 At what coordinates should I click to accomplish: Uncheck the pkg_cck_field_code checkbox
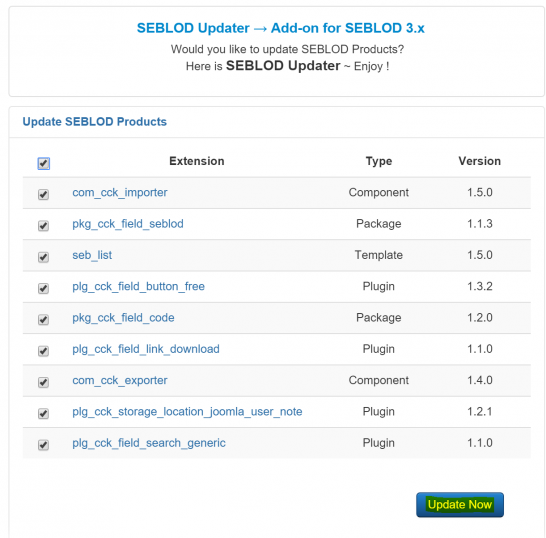(43, 320)
